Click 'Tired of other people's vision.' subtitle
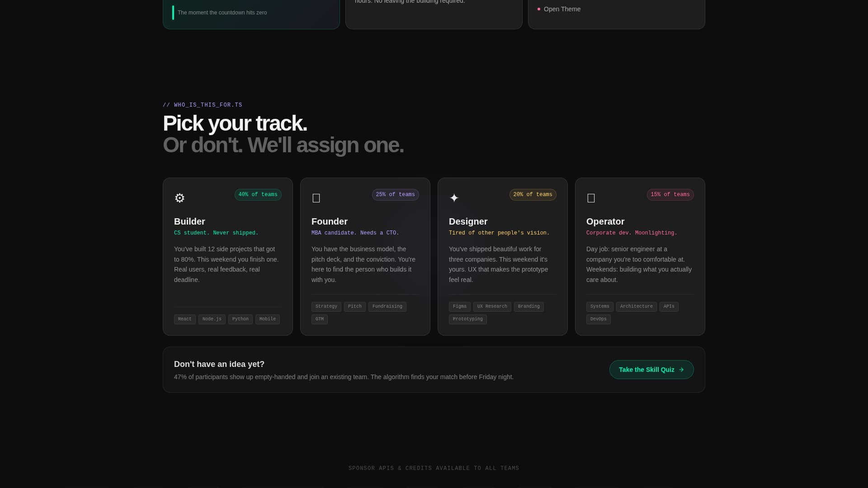 [x=499, y=233]
